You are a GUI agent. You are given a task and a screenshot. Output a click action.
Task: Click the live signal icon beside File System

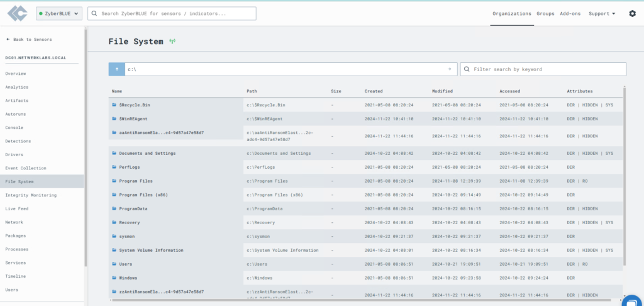coord(172,42)
